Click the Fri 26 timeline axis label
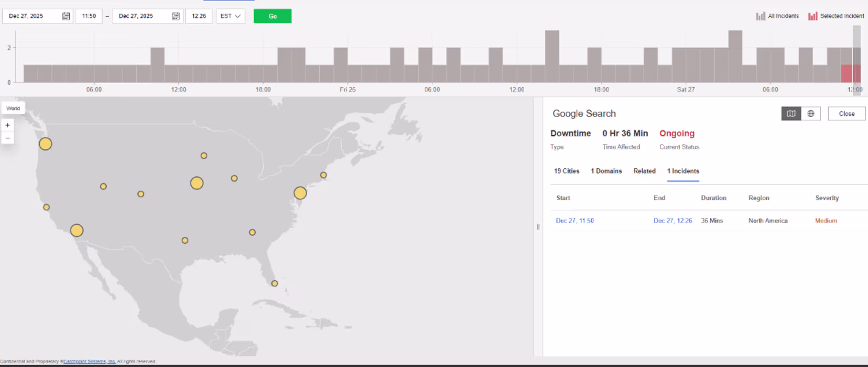Image resolution: width=868 pixels, height=367 pixels. click(x=348, y=90)
